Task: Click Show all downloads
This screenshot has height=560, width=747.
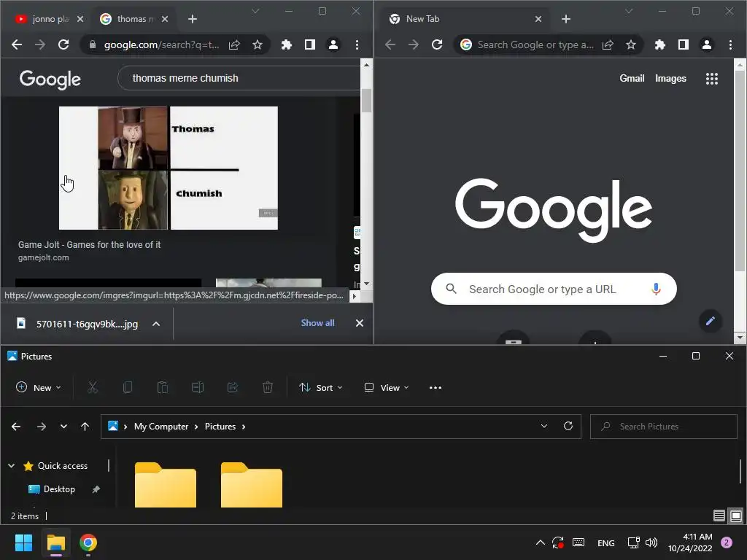Action: click(318, 323)
